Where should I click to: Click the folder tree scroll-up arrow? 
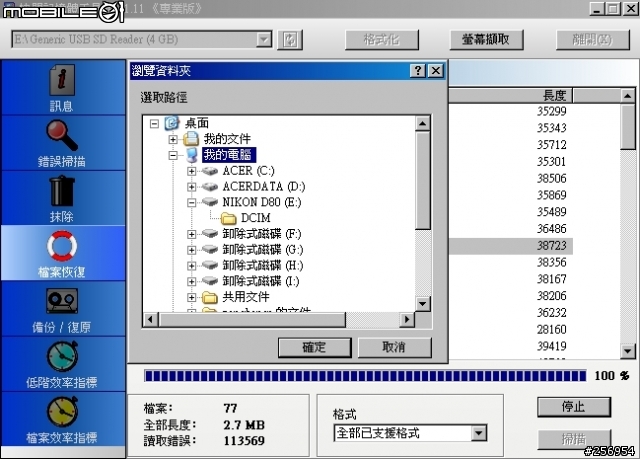(422, 123)
